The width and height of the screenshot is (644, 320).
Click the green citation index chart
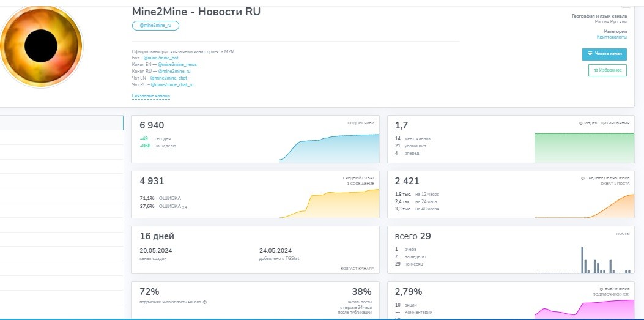point(584,147)
